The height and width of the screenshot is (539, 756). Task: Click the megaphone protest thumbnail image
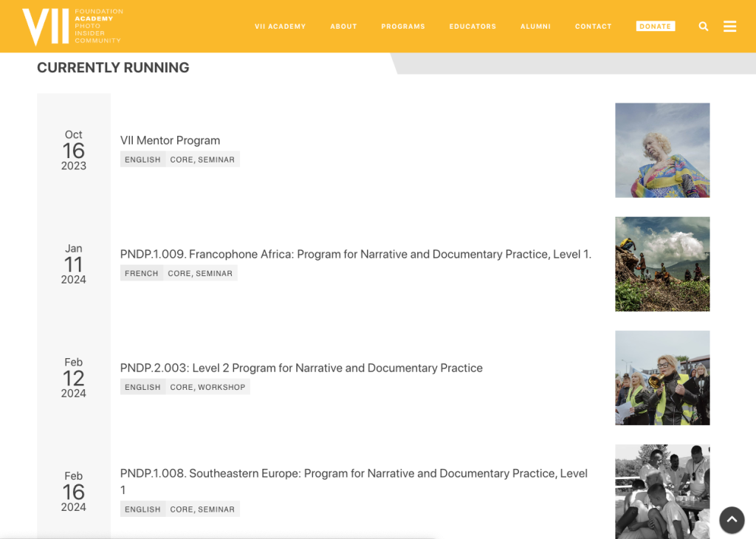coord(662,377)
